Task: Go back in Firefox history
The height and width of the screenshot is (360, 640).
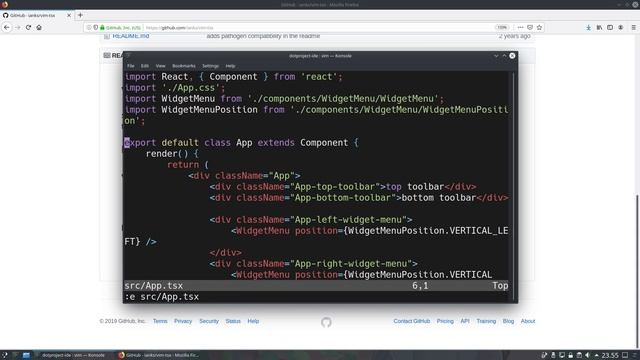Action: (x=7, y=27)
